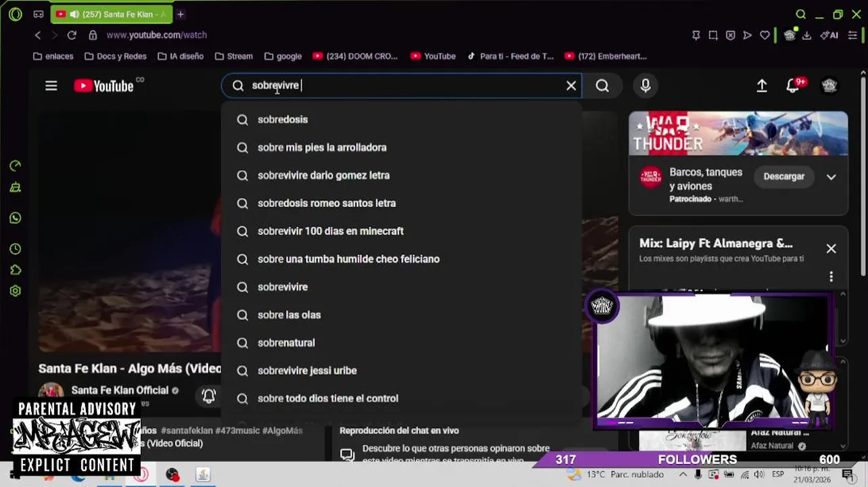The width and height of the screenshot is (868, 487).
Task: Select suggestion 'sobredosis'
Action: click(402, 120)
